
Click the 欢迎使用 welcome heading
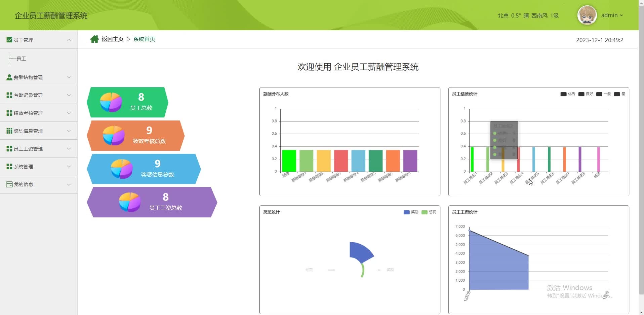358,67
